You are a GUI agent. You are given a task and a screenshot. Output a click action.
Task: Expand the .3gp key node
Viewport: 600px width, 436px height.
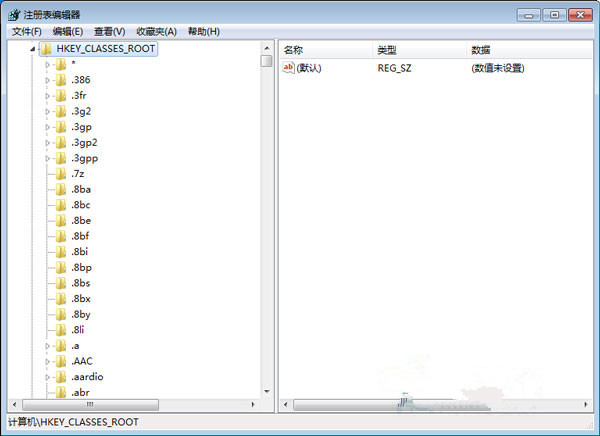[47, 127]
